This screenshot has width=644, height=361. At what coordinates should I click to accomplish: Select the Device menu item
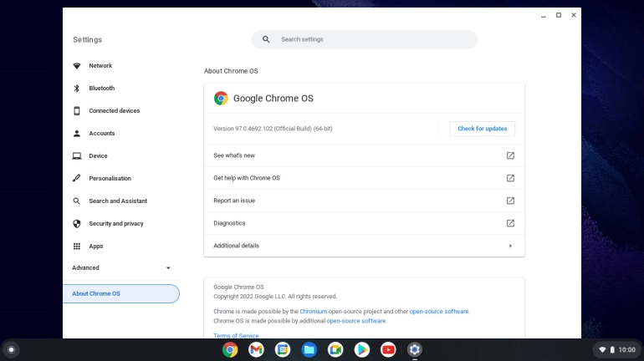[x=98, y=156]
